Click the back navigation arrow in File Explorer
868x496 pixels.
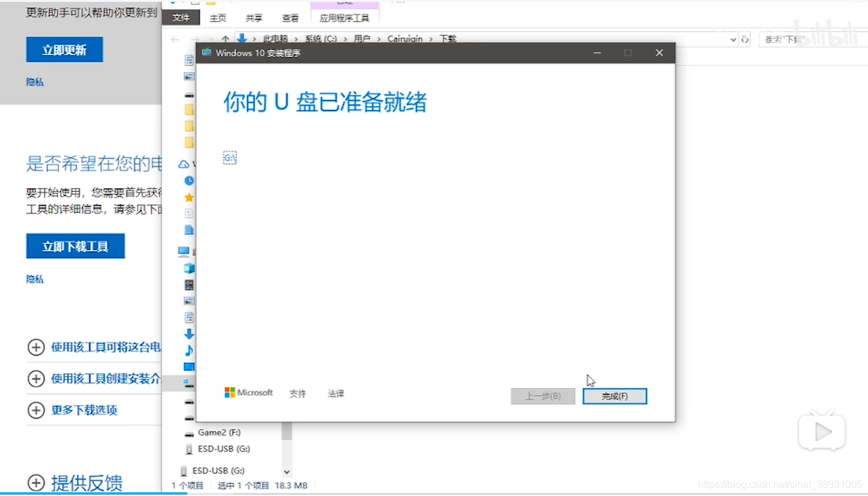(175, 39)
